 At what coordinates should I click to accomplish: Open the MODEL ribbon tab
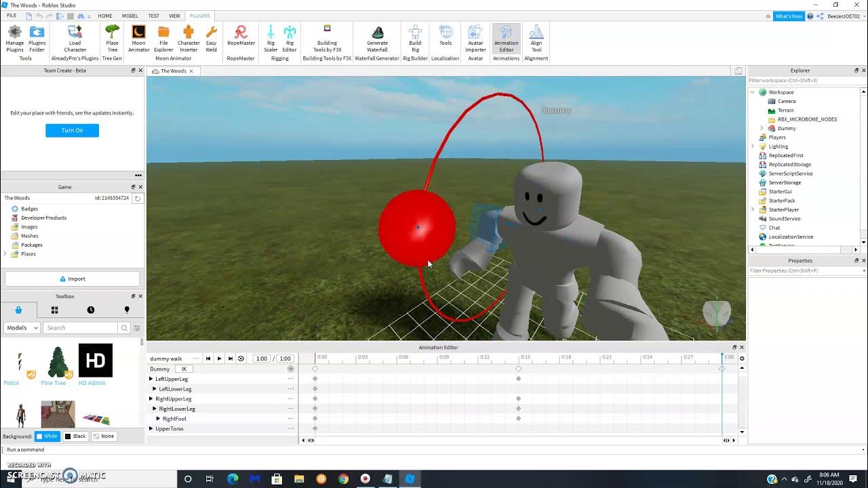point(130,16)
